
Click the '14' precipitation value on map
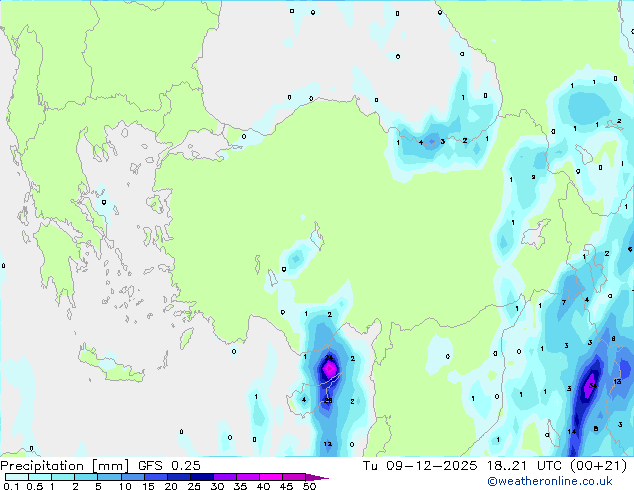(571, 432)
